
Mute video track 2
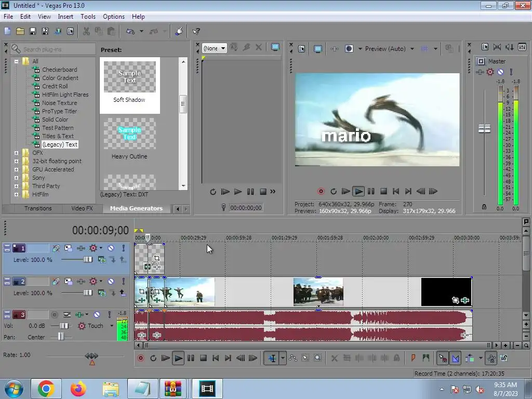(111, 281)
